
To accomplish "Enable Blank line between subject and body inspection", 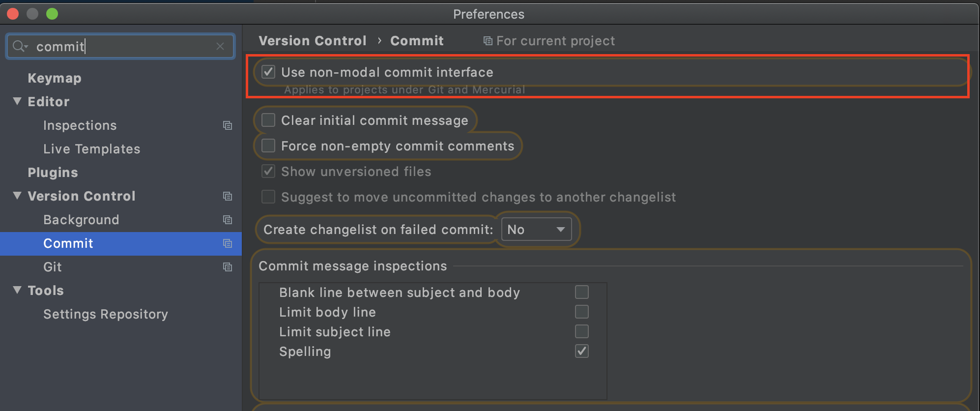I will tap(582, 292).
